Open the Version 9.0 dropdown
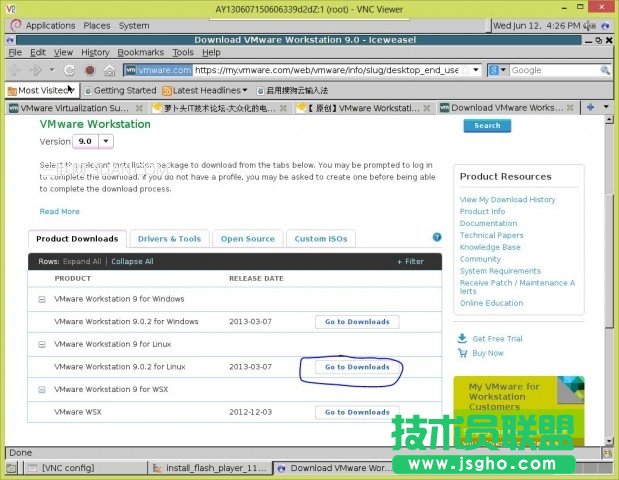The height and width of the screenshot is (480, 619). pos(106,141)
